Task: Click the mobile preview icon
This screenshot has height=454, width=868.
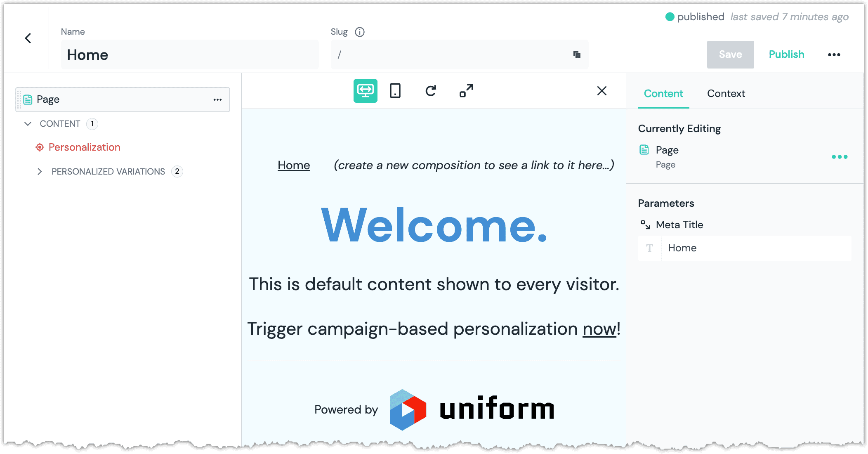Action: (395, 91)
